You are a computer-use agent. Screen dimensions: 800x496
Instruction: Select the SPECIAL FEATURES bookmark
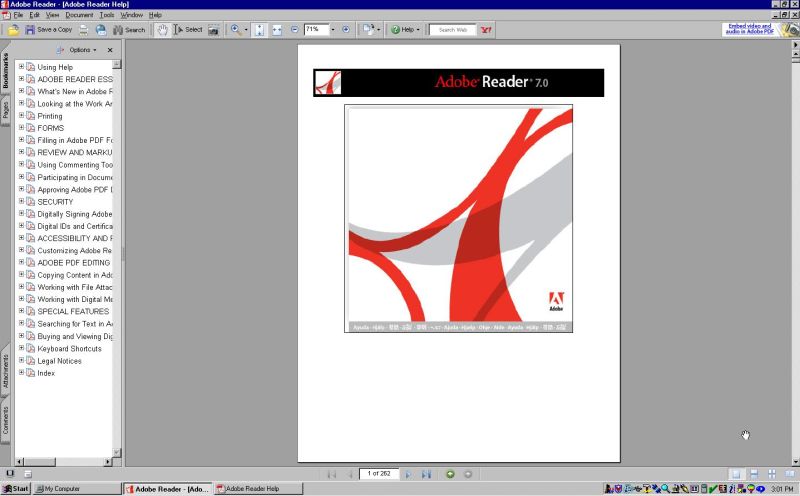(x=73, y=311)
